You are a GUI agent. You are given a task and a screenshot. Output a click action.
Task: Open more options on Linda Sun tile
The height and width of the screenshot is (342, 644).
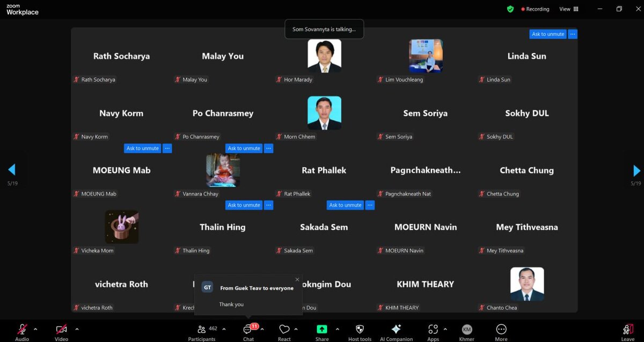coord(573,34)
